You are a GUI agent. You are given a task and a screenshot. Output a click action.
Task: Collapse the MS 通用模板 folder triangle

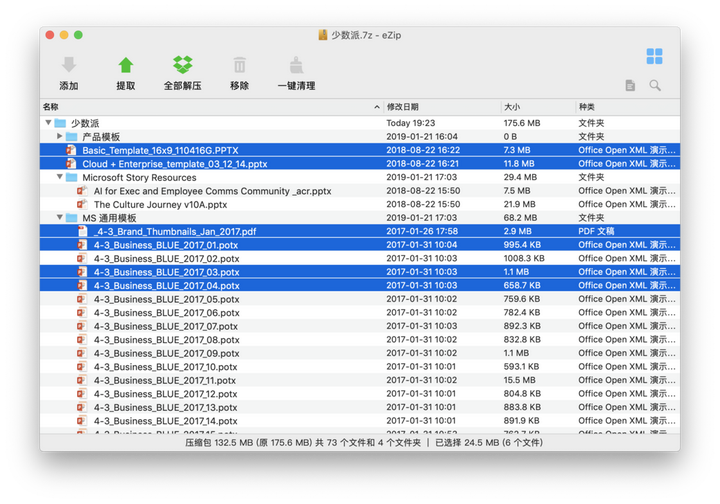tap(60, 217)
